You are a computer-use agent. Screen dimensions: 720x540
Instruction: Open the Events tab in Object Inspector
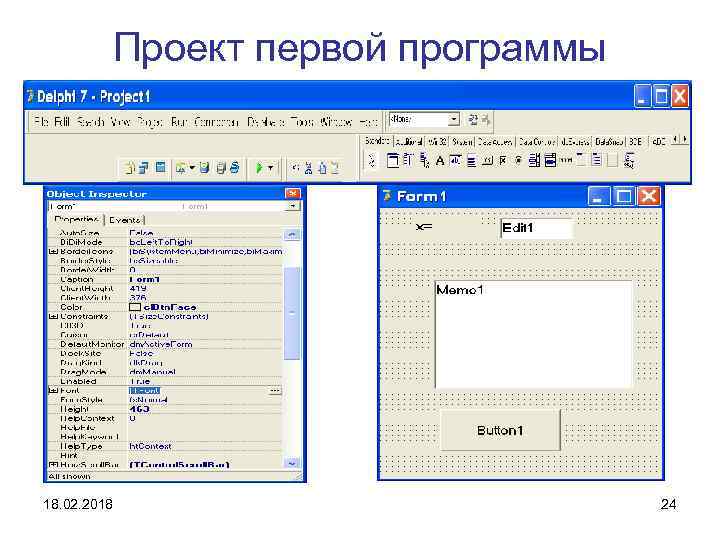[x=125, y=220]
